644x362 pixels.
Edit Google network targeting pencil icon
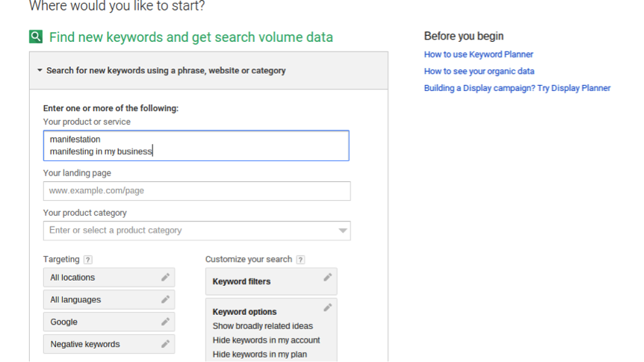point(165,322)
